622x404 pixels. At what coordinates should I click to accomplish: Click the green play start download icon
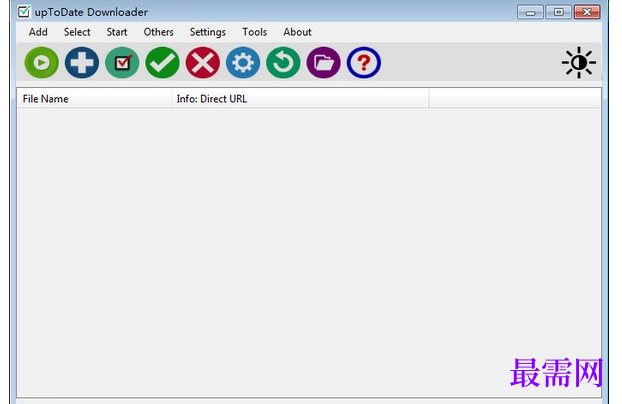pos(42,63)
